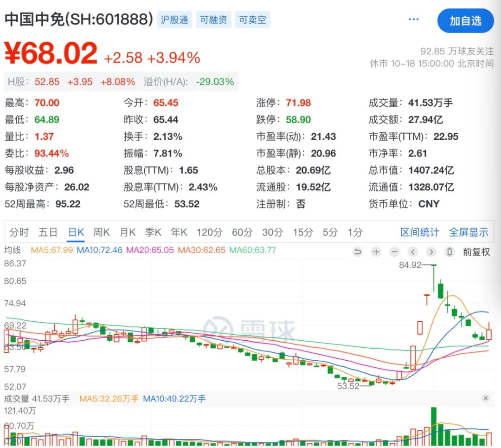Switch to the 5分 chart tab
The height and width of the screenshot is (448, 501).
[x=330, y=232]
